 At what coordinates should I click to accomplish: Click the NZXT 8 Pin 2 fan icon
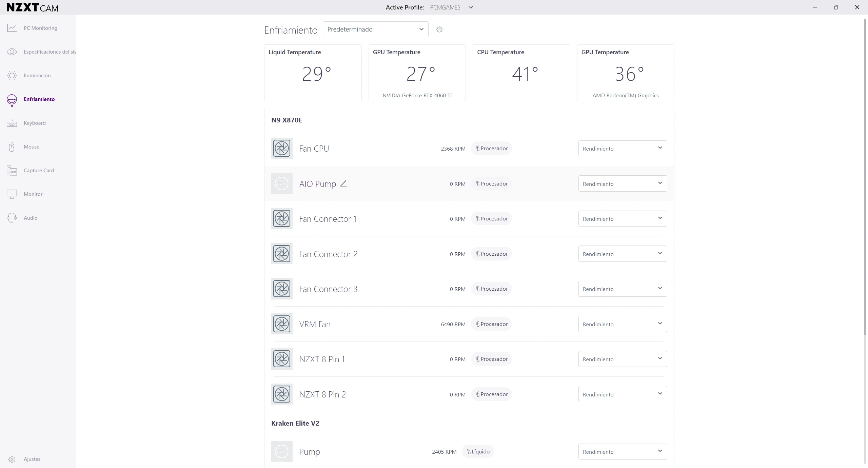pyautogui.click(x=282, y=394)
